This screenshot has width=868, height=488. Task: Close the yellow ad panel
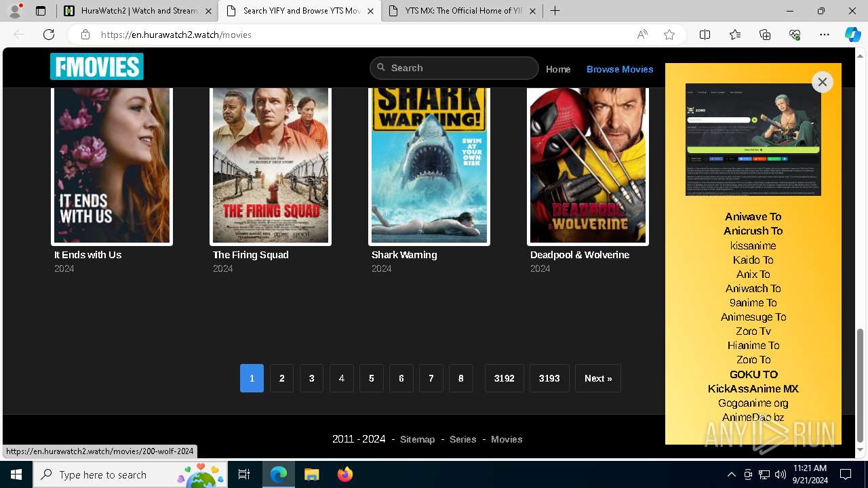822,82
